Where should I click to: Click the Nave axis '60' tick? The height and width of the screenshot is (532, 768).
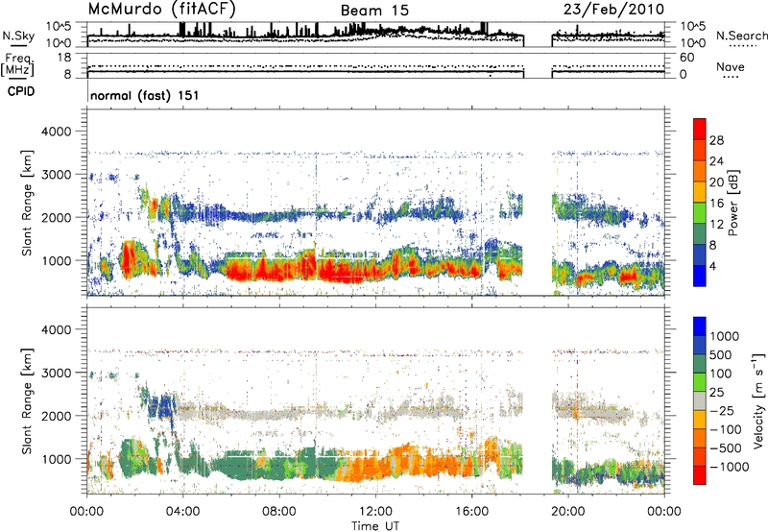pyautogui.click(x=686, y=58)
